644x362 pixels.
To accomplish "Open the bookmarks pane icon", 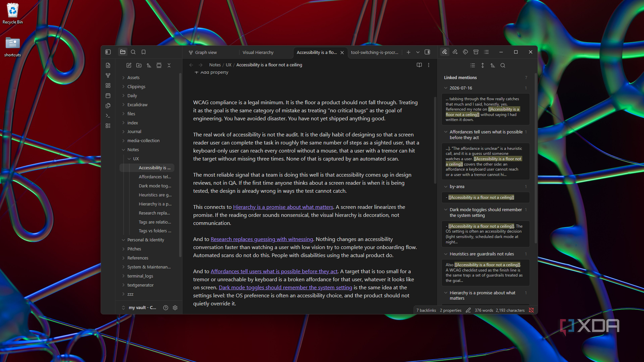I will (x=144, y=52).
